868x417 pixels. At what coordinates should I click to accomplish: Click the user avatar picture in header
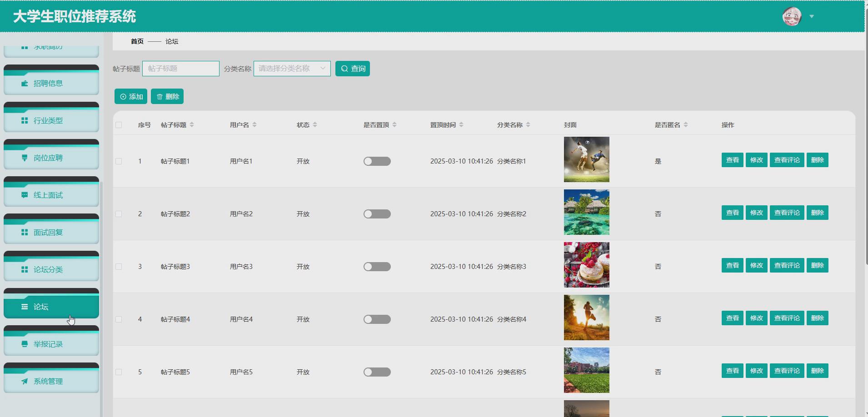point(792,16)
